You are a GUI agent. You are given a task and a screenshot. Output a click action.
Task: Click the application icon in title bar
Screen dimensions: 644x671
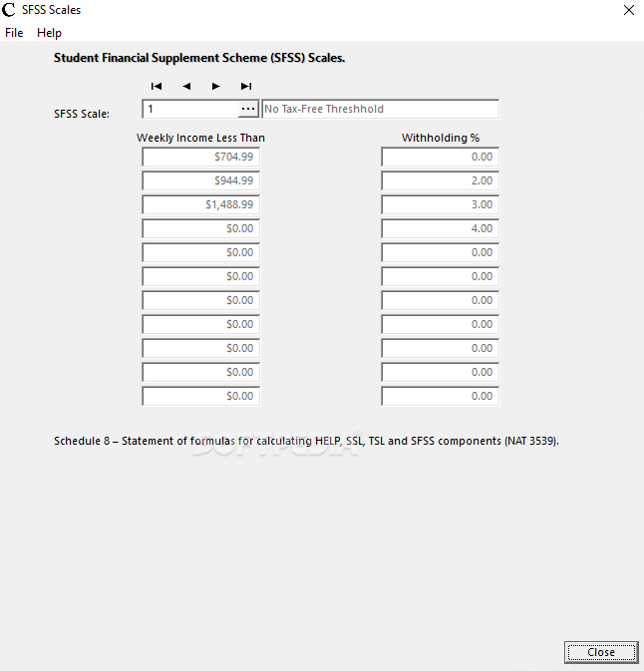[x=9, y=10]
